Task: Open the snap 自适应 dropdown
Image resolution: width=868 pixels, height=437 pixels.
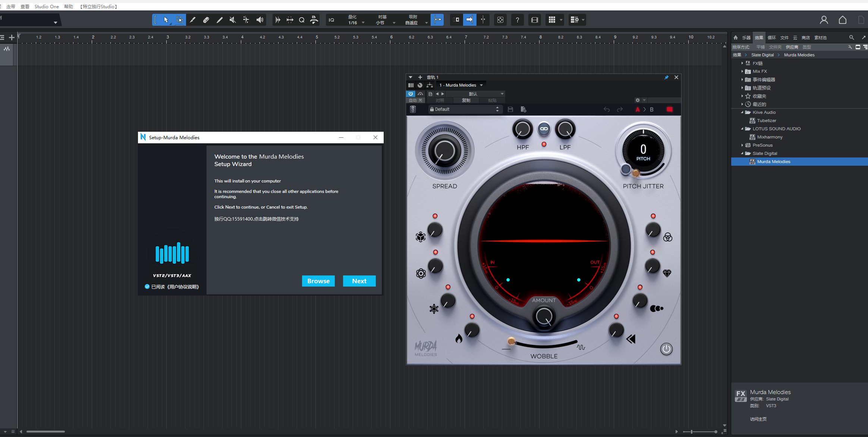Action: pyautogui.click(x=416, y=23)
